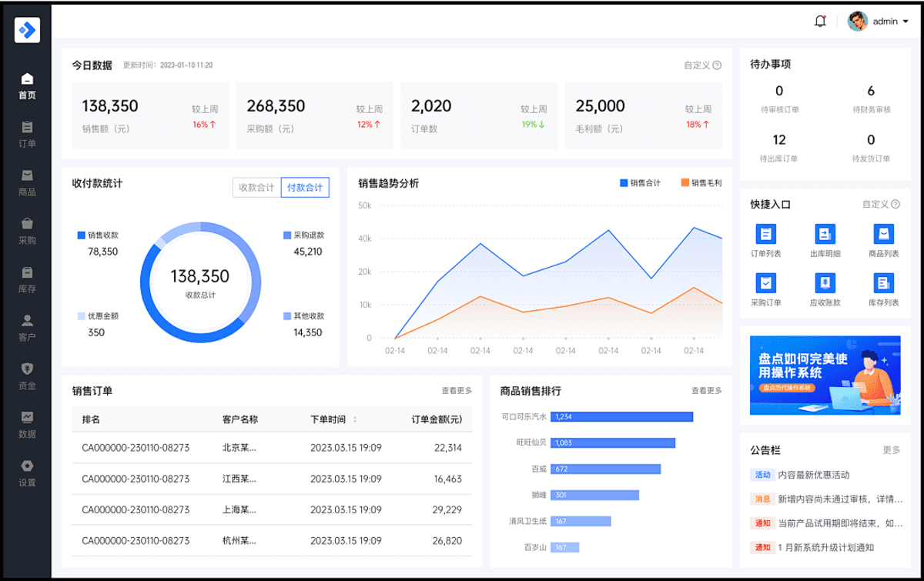Open the 库存 module from the sidebar

click(x=27, y=279)
